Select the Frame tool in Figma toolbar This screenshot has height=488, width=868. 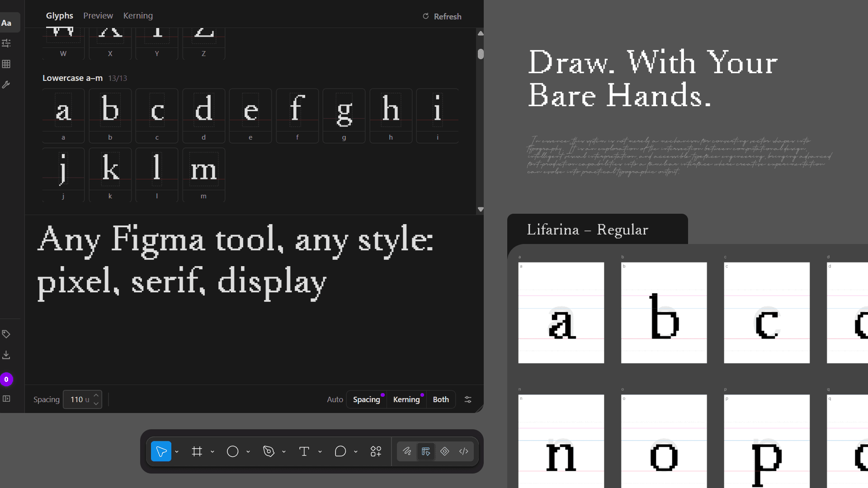point(197,451)
